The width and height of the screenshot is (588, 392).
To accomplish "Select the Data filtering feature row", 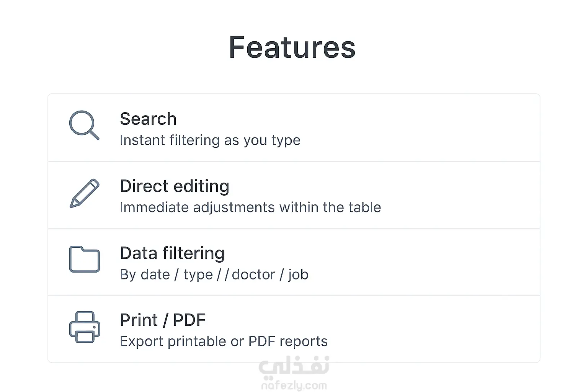I will pyautogui.click(x=294, y=262).
